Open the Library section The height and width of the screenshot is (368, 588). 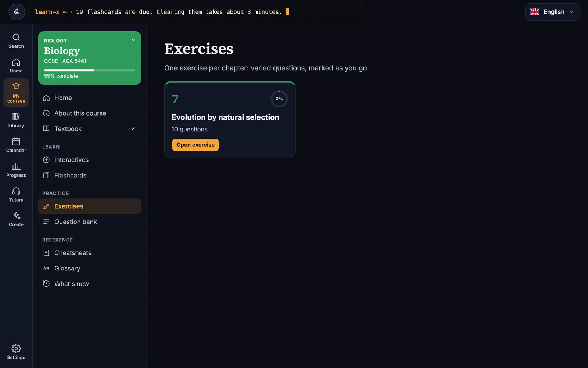point(16,121)
